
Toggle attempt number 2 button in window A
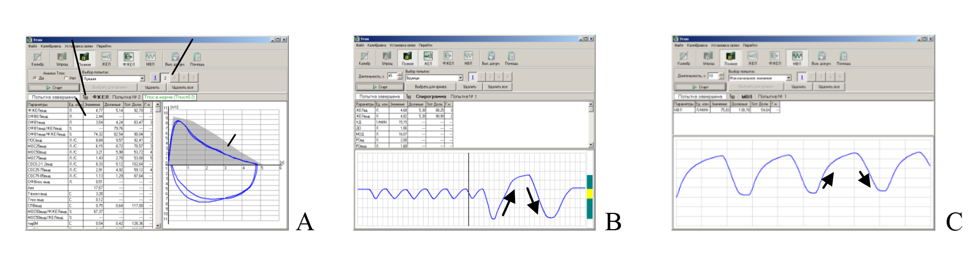[165, 78]
